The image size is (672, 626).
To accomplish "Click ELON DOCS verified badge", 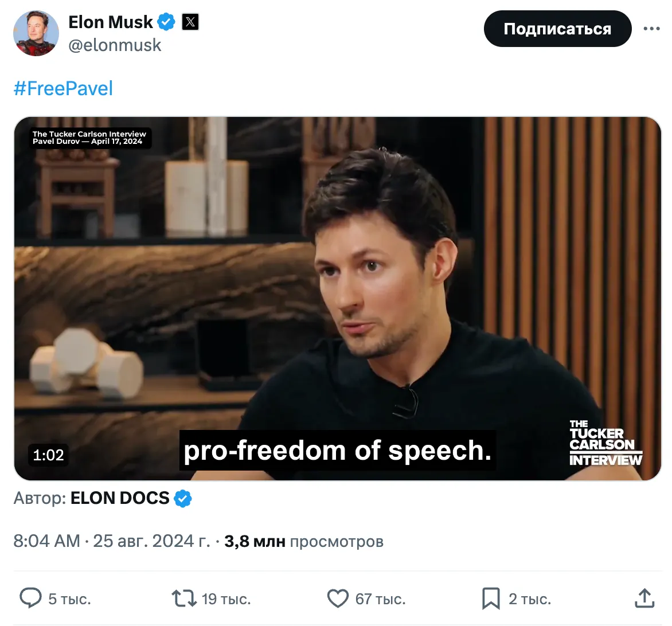I will tap(183, 498).
